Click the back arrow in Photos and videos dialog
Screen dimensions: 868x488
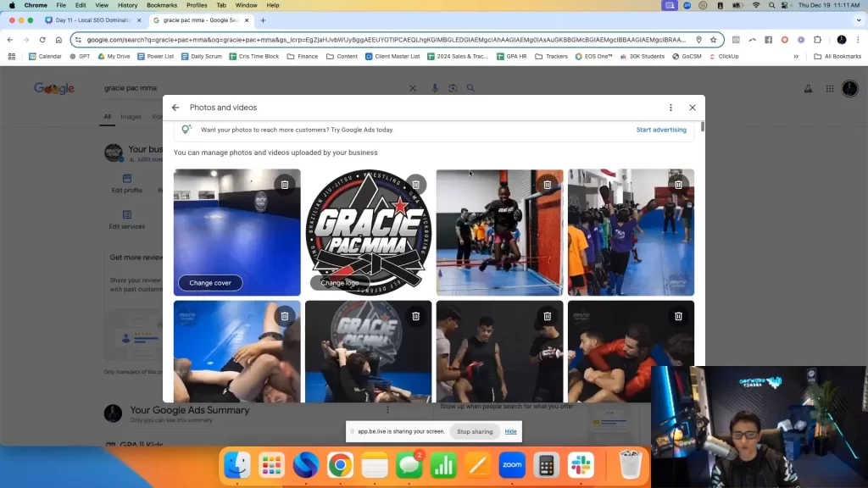pos(175,108)
